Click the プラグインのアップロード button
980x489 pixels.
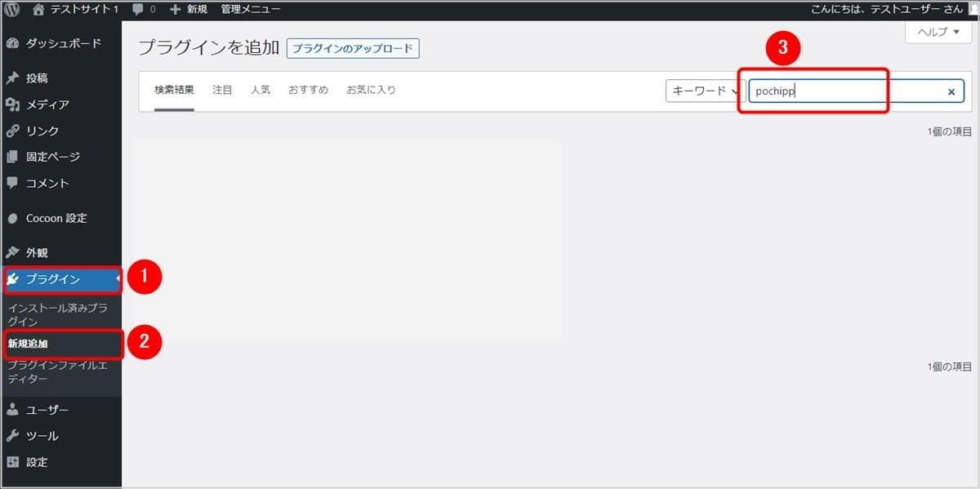click(352, 48)
